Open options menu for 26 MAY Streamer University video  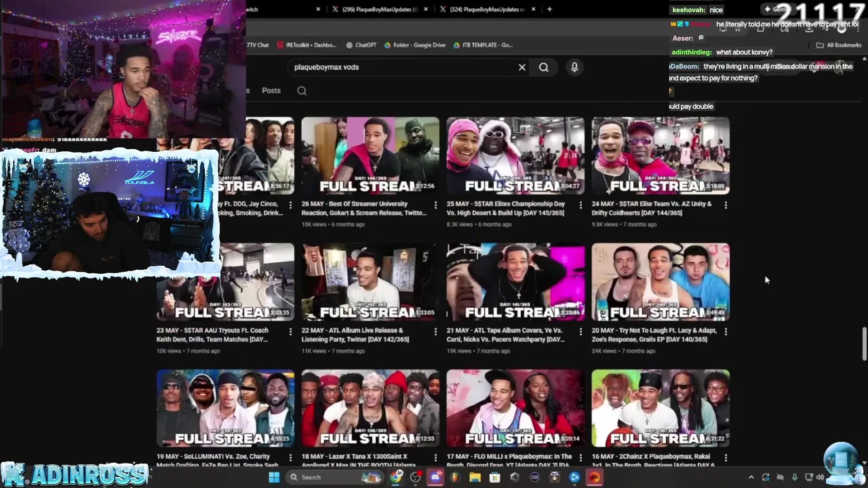(x=436, y=205)
